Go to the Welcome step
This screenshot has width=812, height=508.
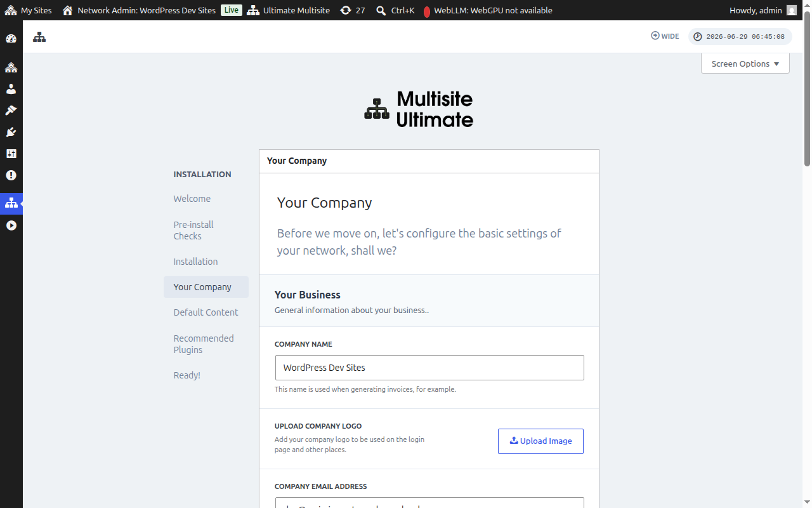(x=192, y=199)
